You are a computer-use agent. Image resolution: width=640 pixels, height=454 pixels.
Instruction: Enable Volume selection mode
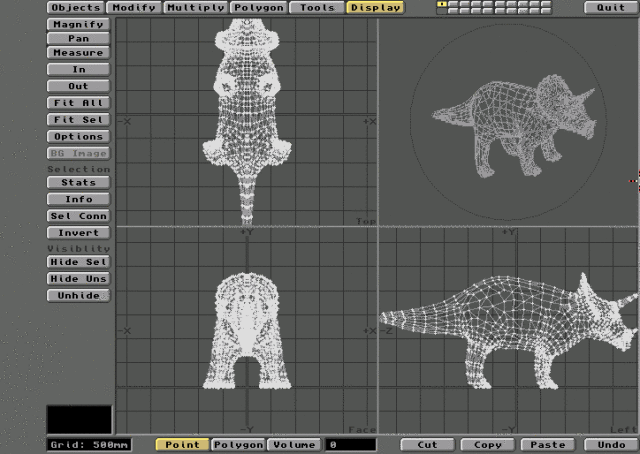pos(294,444)
